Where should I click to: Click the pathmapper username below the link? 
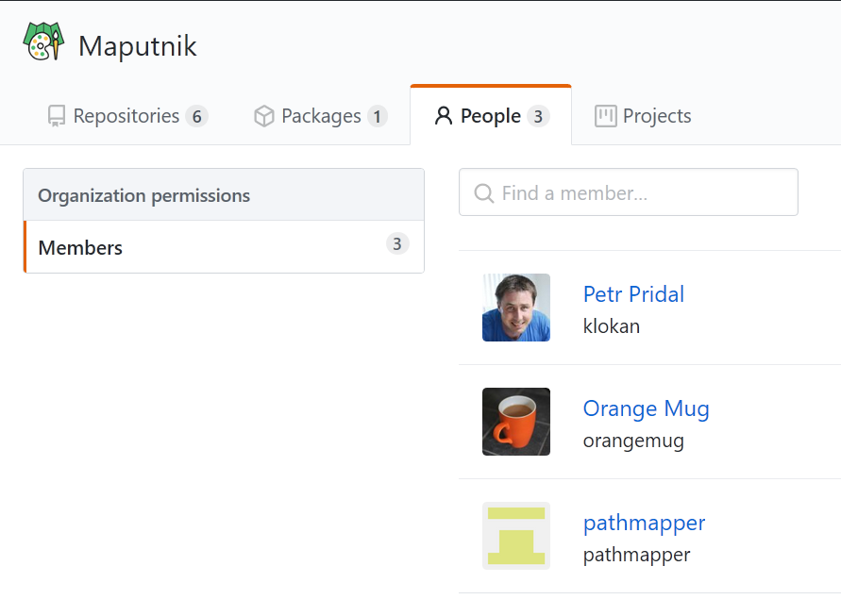[637, 555]
